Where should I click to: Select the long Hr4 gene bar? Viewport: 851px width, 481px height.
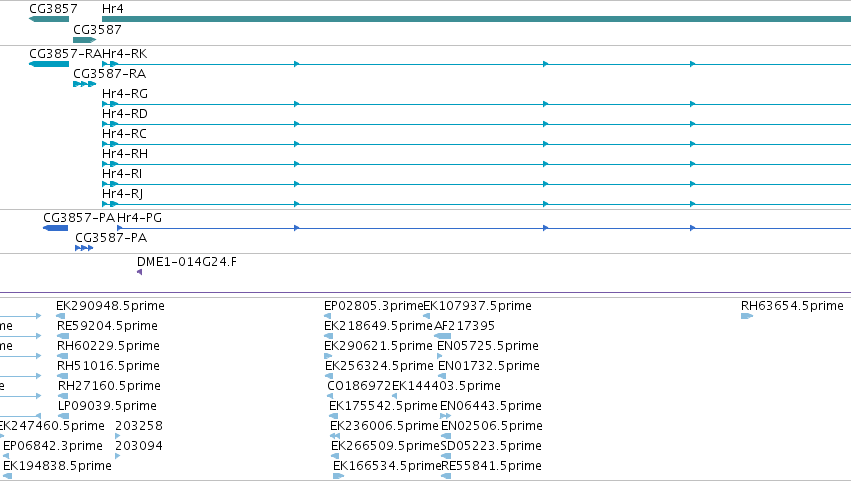[477, 19]
